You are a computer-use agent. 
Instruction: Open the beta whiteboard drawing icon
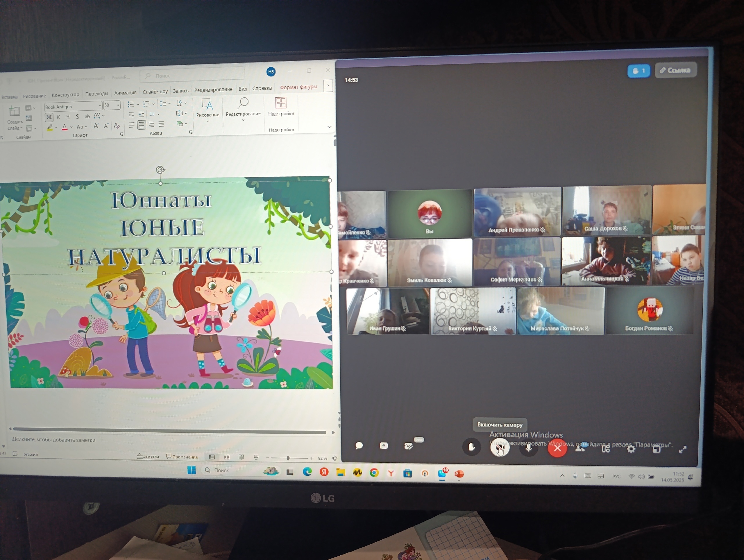pyautogui.click(x=408, y=446)
